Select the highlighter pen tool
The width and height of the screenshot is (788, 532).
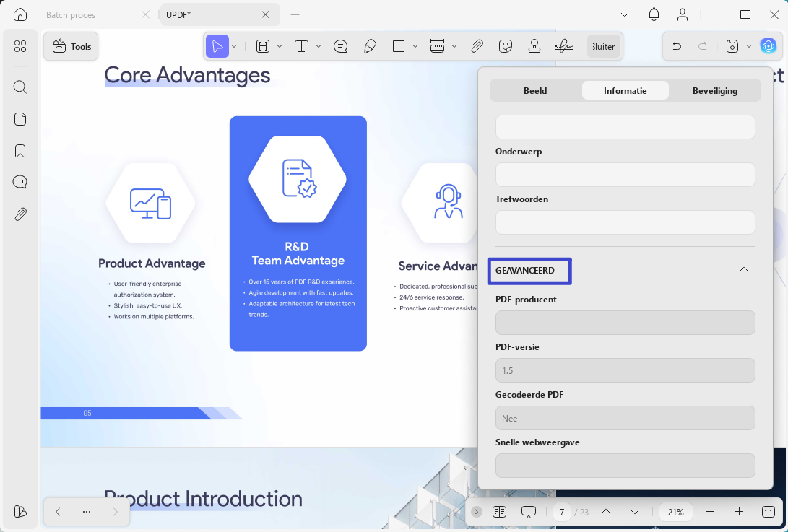point(370,47)
